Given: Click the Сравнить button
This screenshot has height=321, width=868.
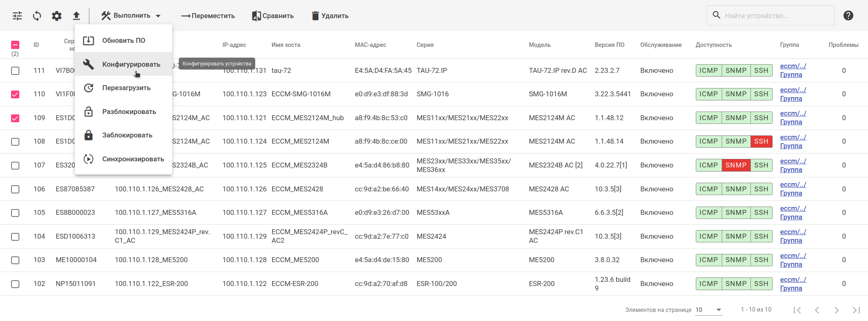Looking at the screenshot, I should tap(273, 16).
